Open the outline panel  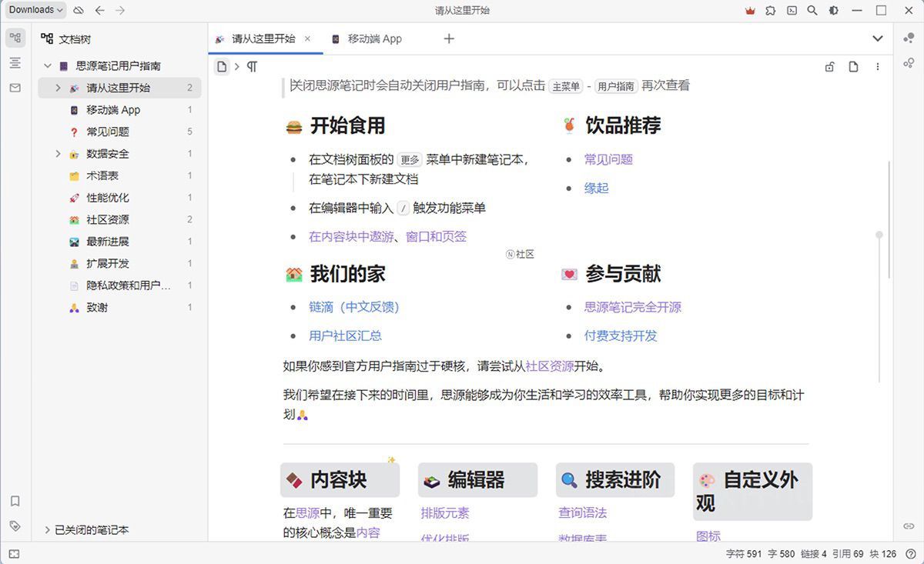coord(15,64)
